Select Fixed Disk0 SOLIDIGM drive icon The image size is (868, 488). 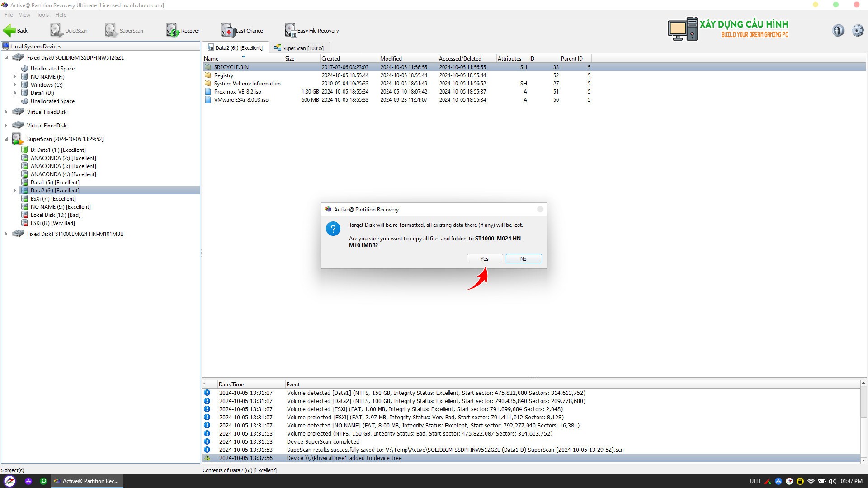[x=18, y=57]
